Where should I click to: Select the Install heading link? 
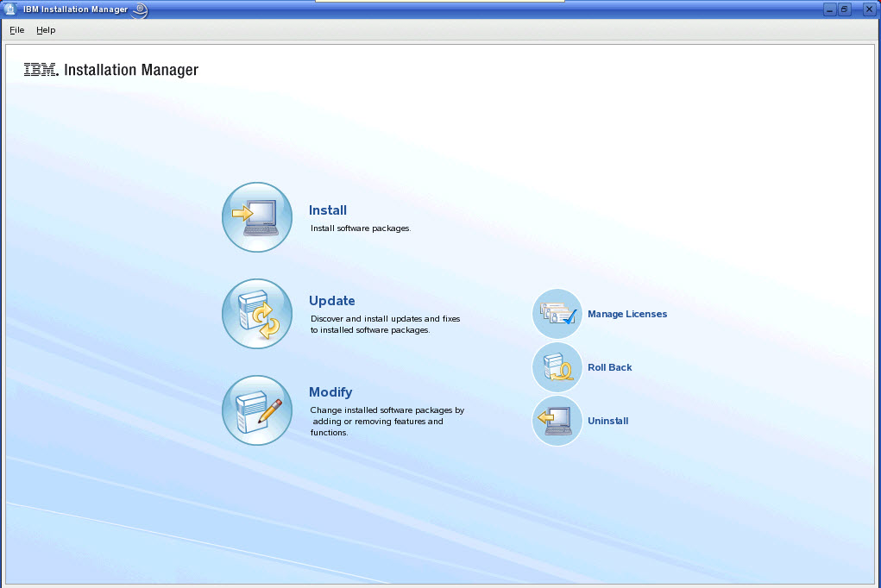click(x=328, y=210)
